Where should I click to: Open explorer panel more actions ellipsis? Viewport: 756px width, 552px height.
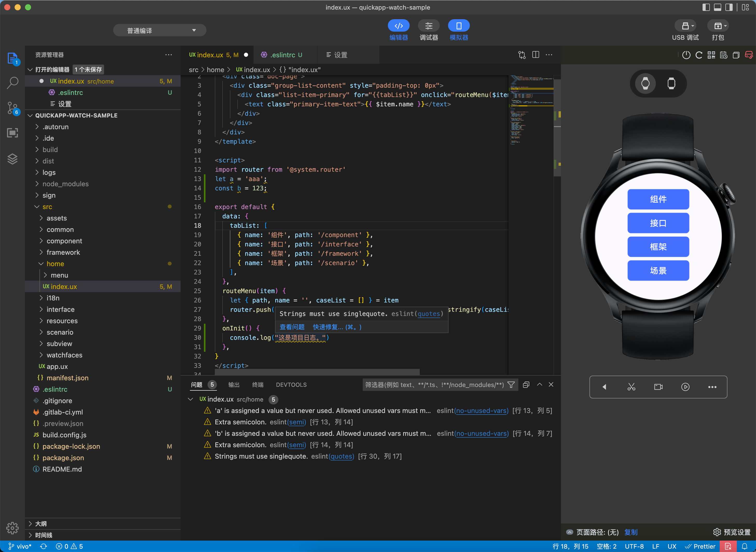[168, 55]
